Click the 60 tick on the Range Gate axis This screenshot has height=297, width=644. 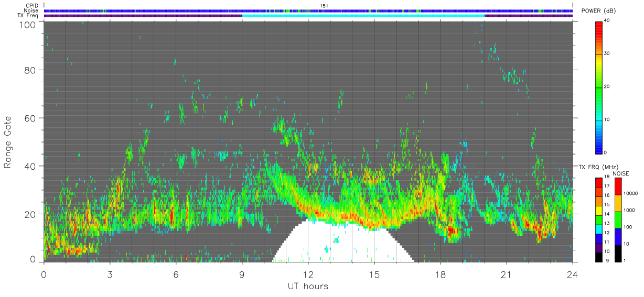pos(29,118)
